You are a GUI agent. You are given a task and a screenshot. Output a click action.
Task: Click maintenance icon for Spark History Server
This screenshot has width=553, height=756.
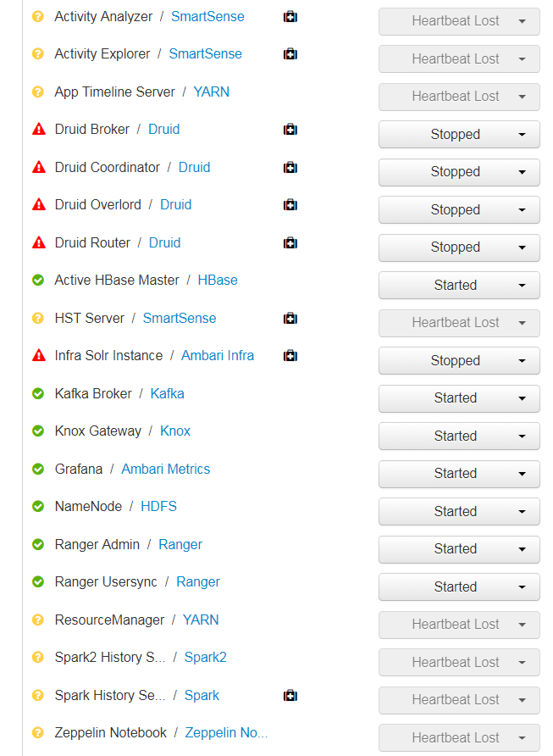[290, 696]
